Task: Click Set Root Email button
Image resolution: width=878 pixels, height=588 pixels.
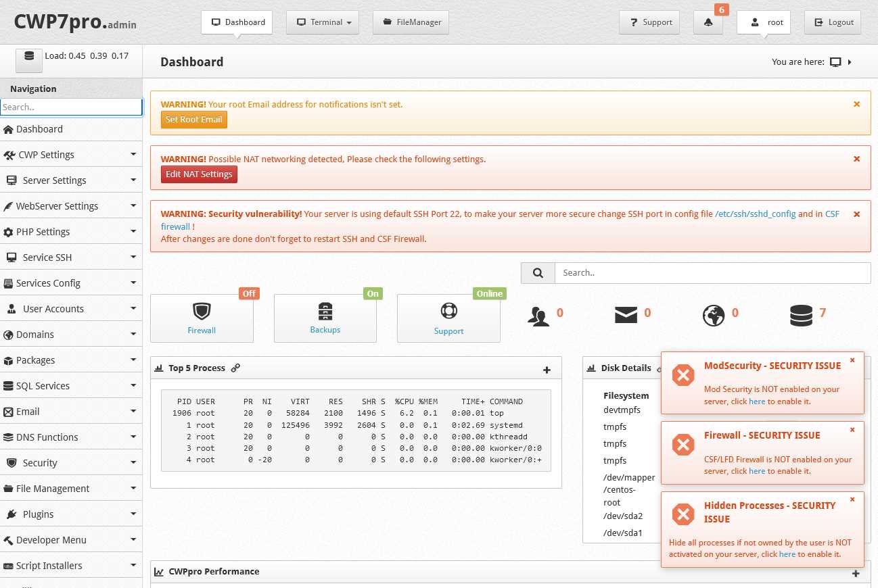Action: pyautogui.click(x=194, y=120)
